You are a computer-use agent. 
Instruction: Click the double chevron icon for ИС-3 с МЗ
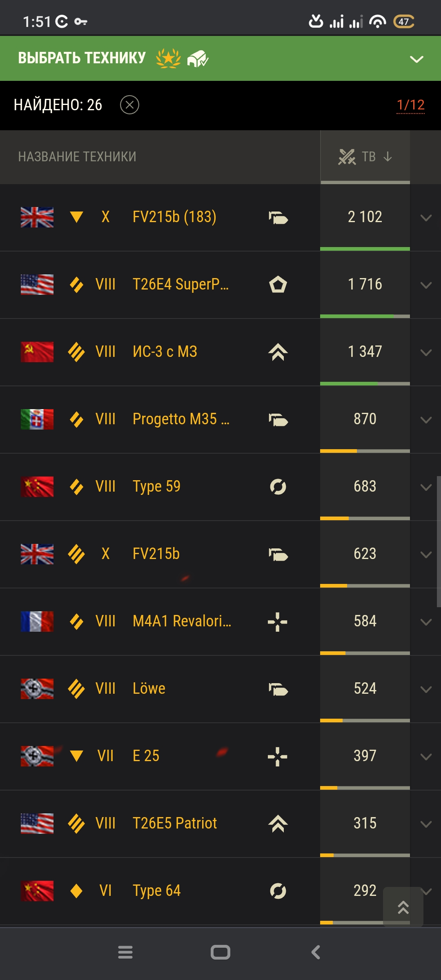[278, 352]
